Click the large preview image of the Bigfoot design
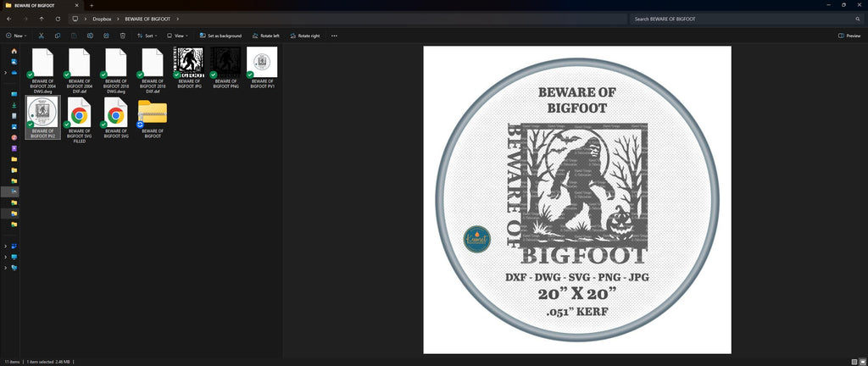868x366 pixels. (577, 200)
